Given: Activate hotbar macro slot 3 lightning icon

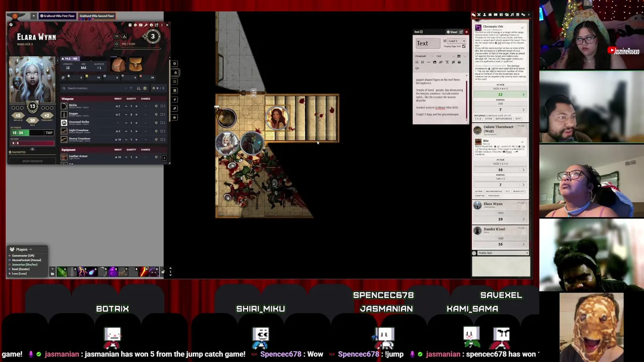Looking at the screenshot, I should (82, 272).
